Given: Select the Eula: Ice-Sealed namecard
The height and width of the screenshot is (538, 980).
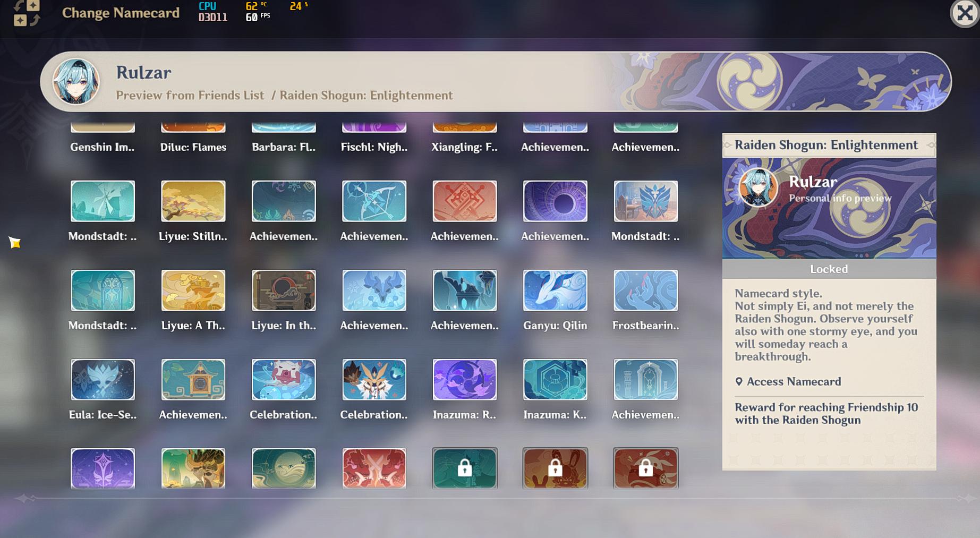Looking at the screenshot, I should [103, 379].
